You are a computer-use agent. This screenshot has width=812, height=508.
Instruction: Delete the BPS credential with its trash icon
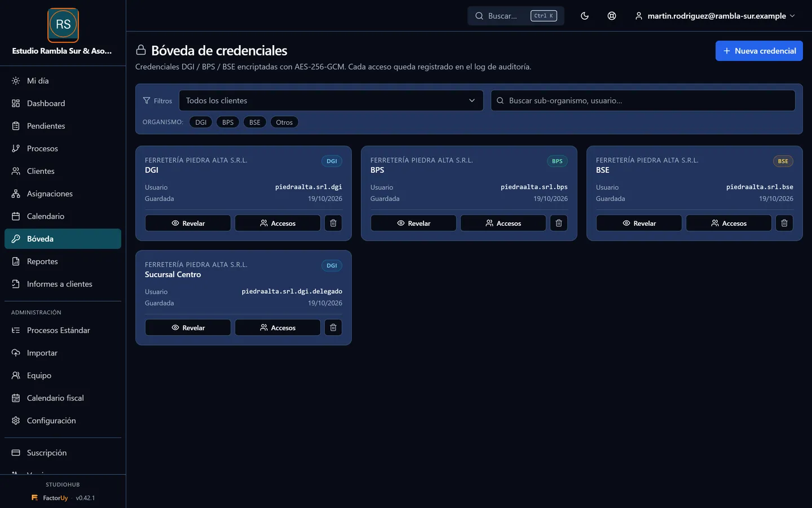pos(559,223)
